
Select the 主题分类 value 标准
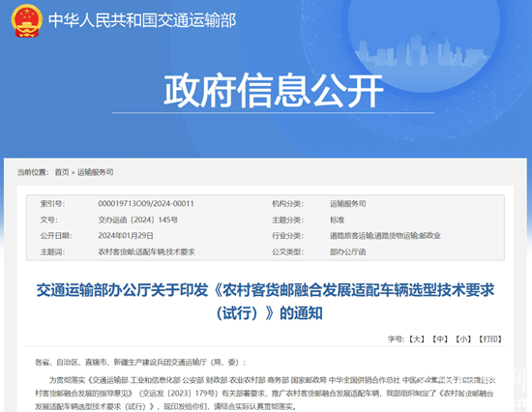337,220
